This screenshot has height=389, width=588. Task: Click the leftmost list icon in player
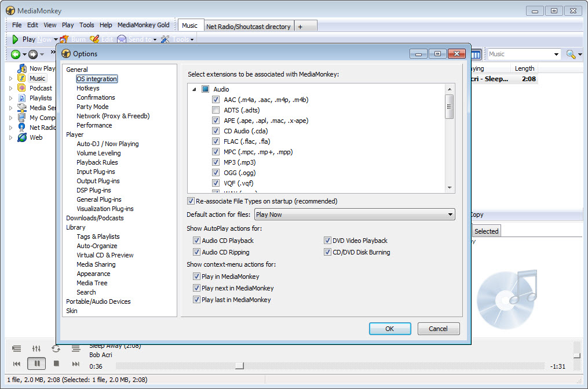coord(16,348)
